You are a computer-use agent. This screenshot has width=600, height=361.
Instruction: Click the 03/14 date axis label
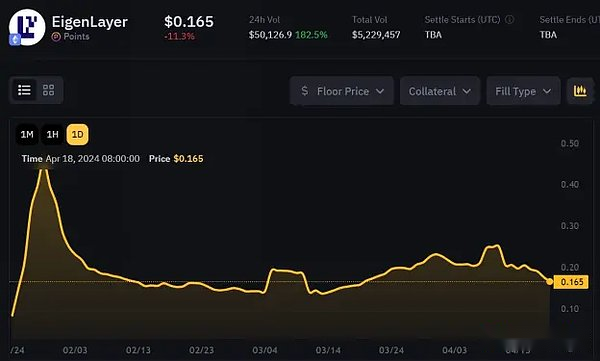[x=328, y=350]
